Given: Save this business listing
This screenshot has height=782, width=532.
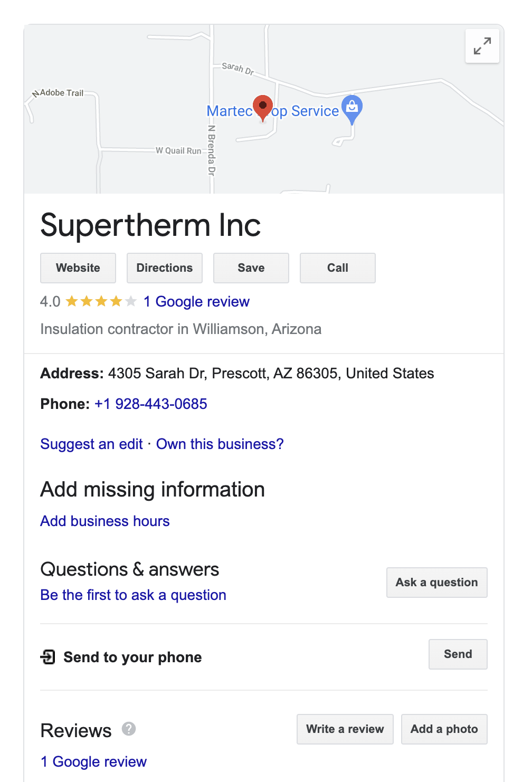Looking at the screenshot, I should [x=251, y=268].
